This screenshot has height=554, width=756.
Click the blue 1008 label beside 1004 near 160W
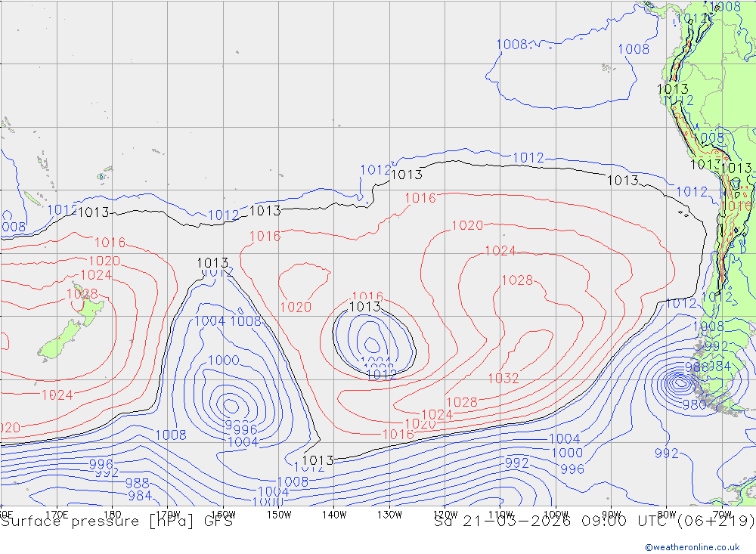click(246, 321)
